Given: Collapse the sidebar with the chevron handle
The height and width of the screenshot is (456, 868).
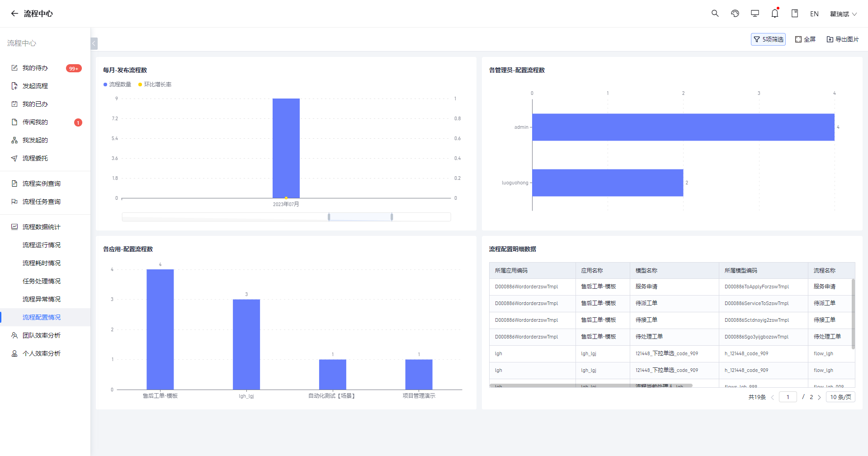Looking at the screenshot, I should [94, 43].
